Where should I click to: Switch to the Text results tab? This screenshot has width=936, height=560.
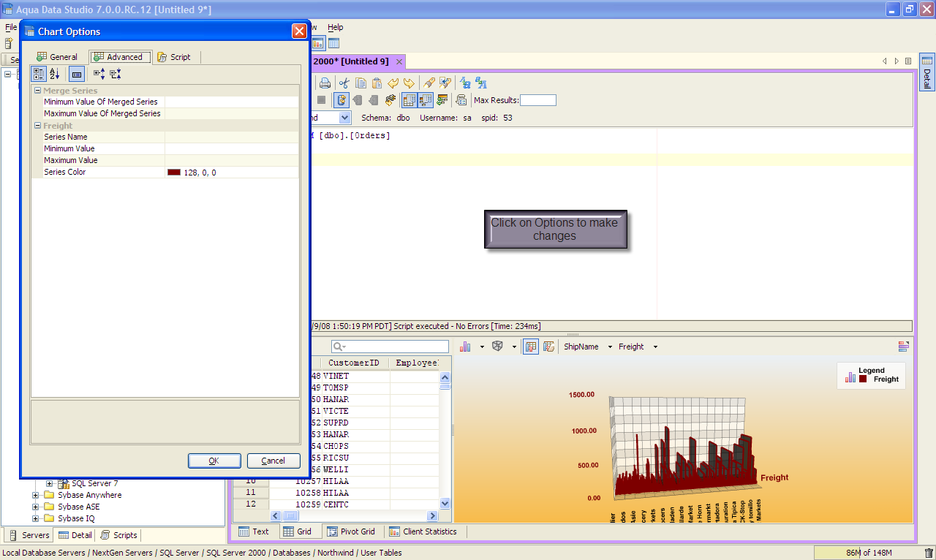pos(253,531)
